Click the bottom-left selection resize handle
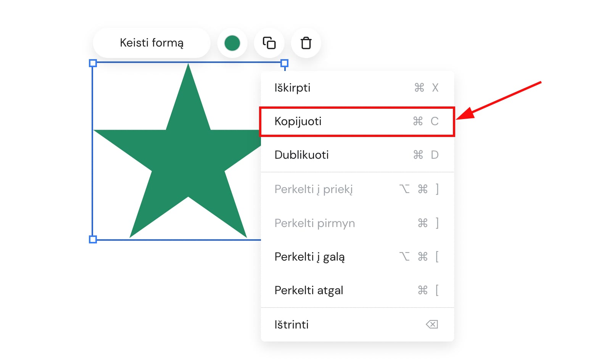Screen dimensions: 612x364 pyautogui.click(x=93, y=239)
